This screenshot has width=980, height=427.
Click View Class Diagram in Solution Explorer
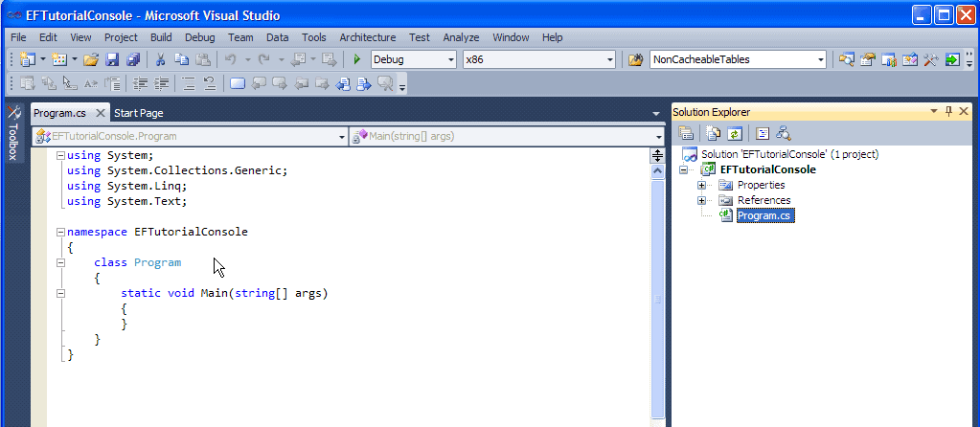pos(783,133)
